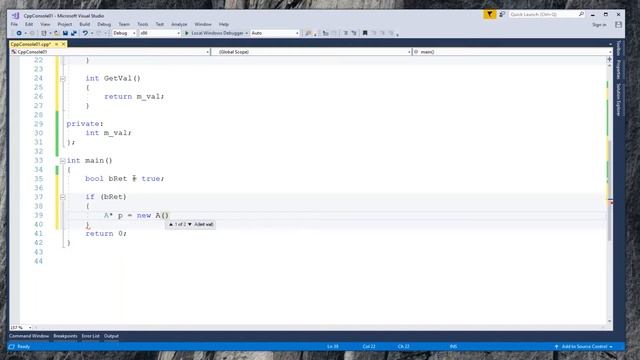Collapse the if (bRet) block
The width and height of the screenshot is (640, 360).
click(x=62, y=197)
